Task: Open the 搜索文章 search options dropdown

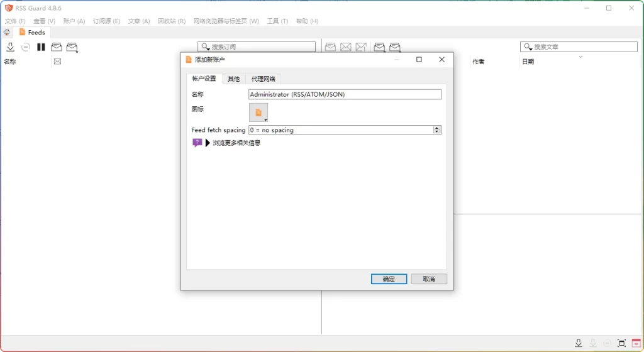Action: [528, 47]
